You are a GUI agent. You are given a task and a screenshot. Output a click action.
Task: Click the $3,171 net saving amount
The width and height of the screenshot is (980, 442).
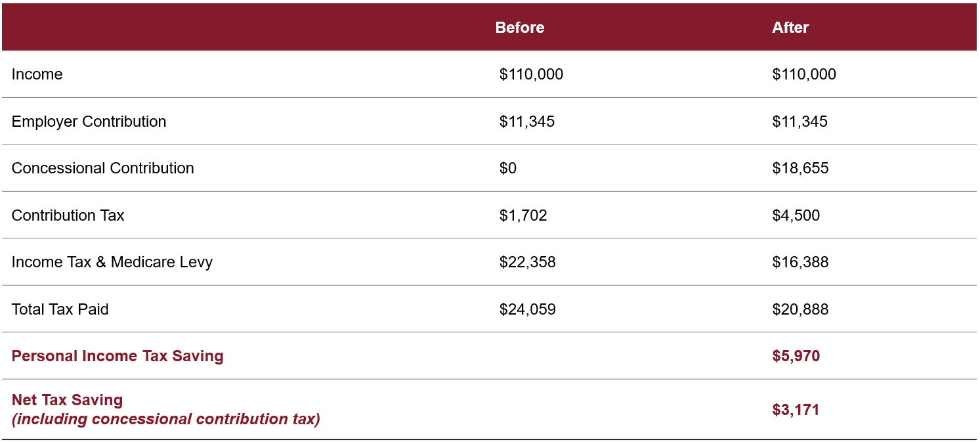pyautogui.click(x=796, y=410)
